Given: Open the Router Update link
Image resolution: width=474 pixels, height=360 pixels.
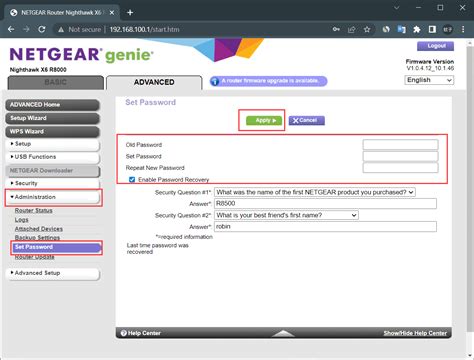Looking at the screenshot, I should pyautogui.click(x=35, y=257).
